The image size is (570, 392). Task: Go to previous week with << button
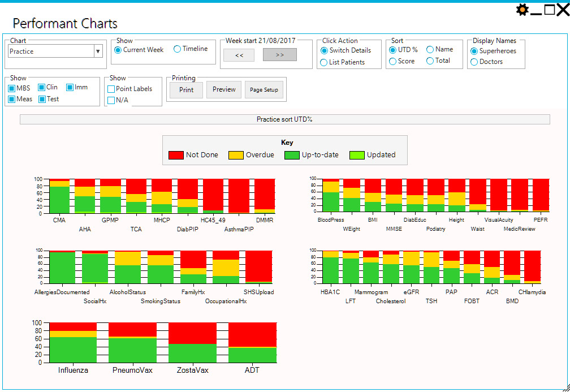pos(239,55)
